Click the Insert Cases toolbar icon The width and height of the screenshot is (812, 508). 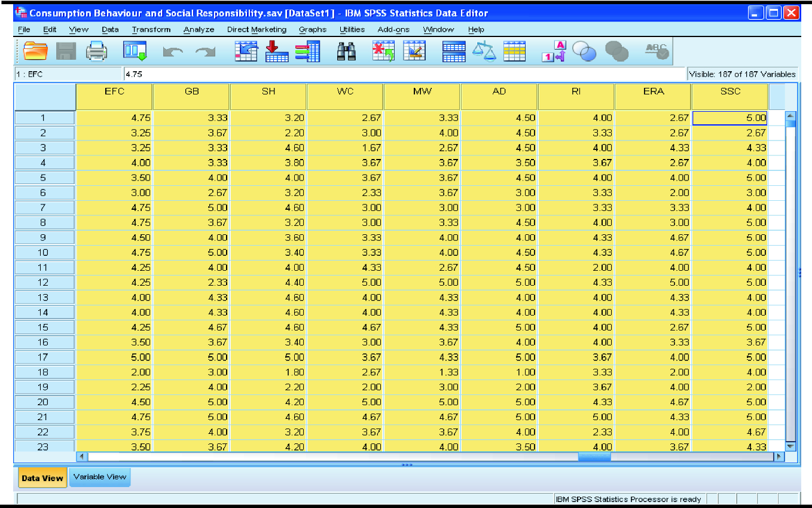(383, 52)
